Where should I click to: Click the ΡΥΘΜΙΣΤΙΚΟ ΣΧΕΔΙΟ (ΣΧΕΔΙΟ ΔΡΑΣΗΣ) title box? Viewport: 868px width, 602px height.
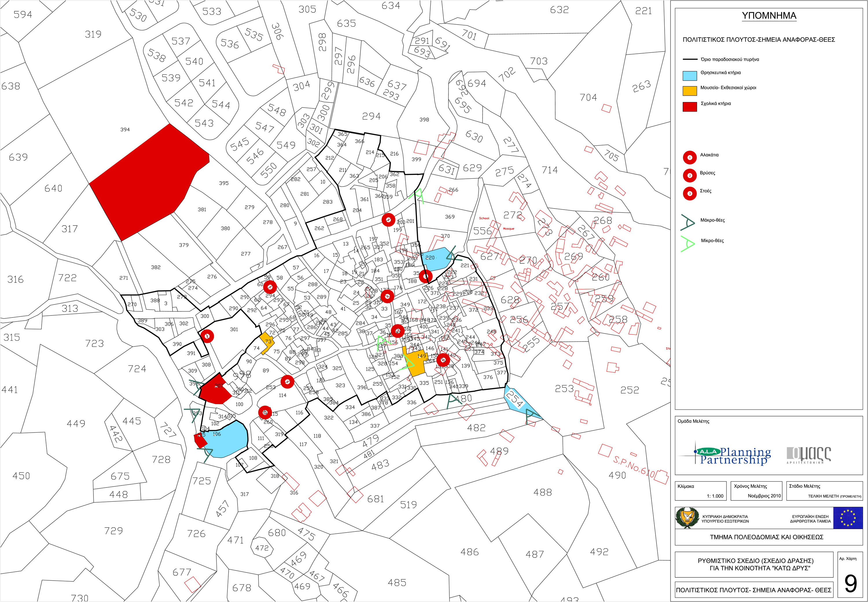pos(754,564)
